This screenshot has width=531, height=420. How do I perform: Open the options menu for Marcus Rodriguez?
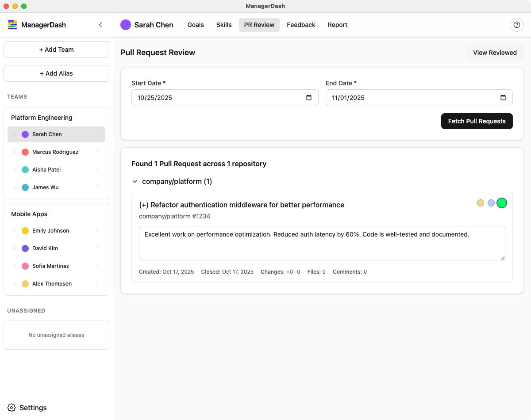(x=97, y=152)
